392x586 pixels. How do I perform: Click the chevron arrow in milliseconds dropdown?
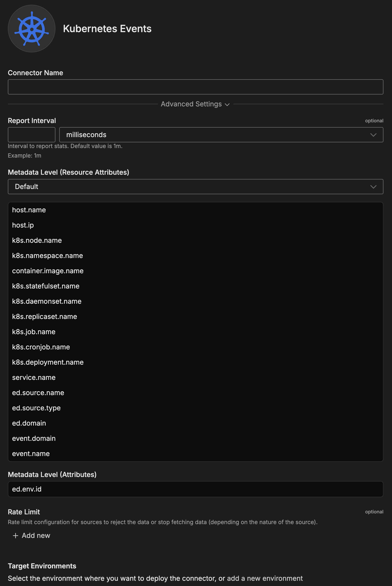click(373, 135)
